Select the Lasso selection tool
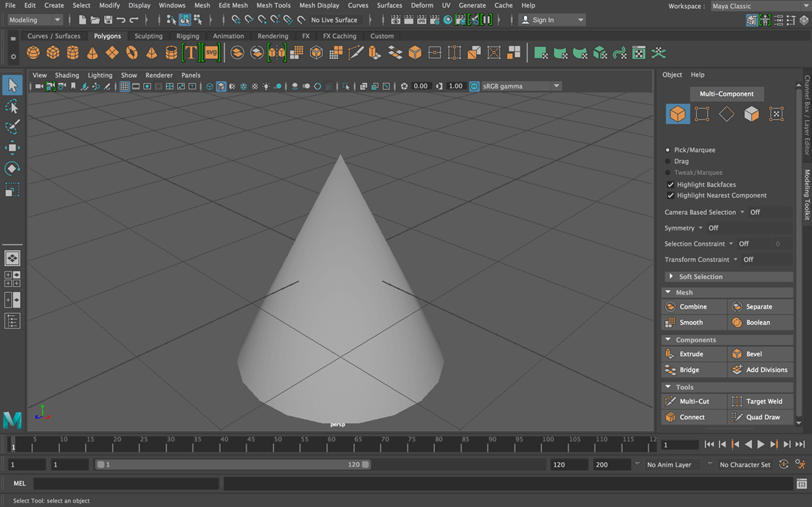 12,106
